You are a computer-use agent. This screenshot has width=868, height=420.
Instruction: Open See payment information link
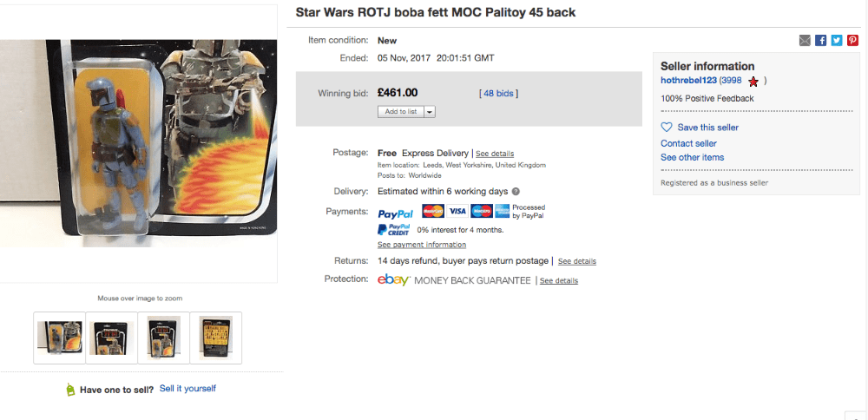[422, 245]
